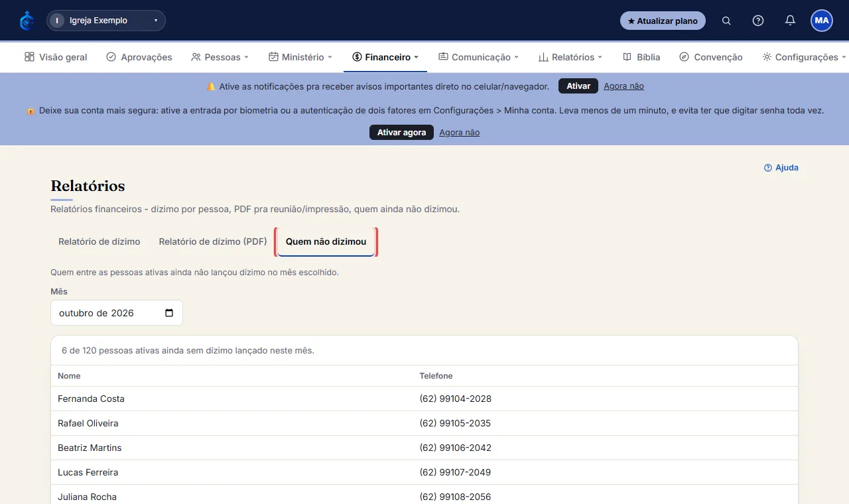This screenshot has height=504, width=849.
Task: Select Rafael Oliveira in the list
Action: point(88,423)
